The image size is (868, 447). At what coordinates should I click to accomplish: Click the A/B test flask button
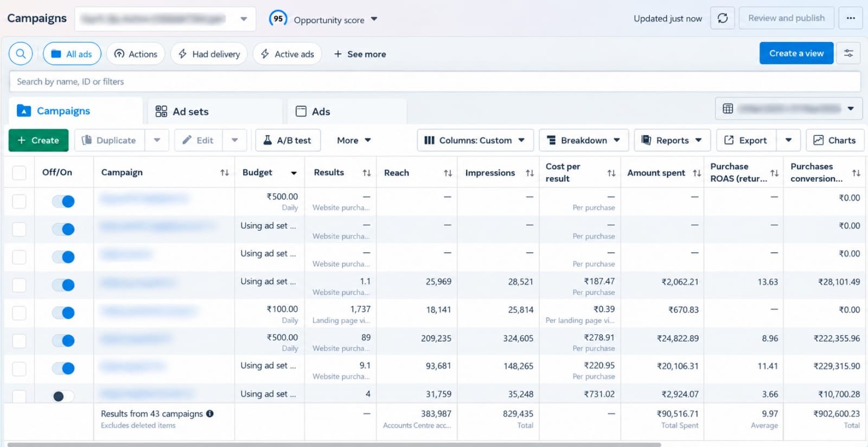pyautogui.click(x=288, y=140)
